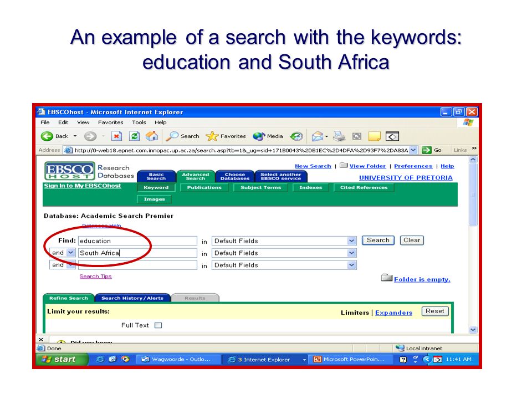
Task: Open the History clock icon
Action: point(296,136)
